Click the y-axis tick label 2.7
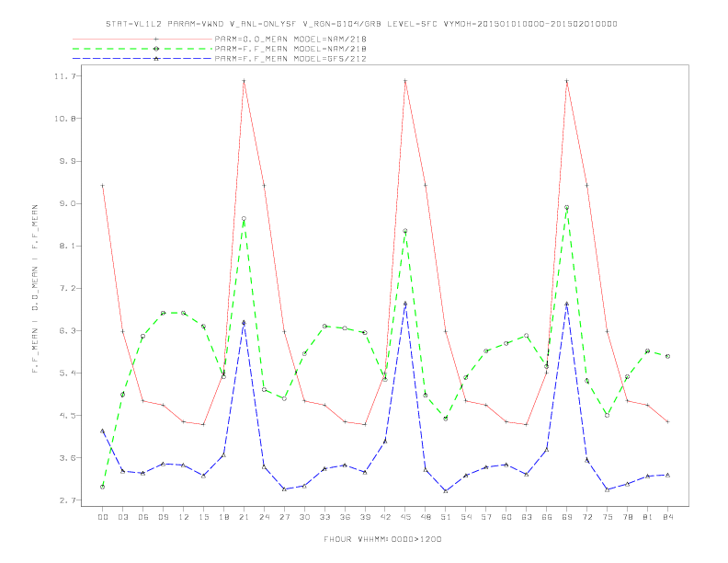728x563 pixels. pos(68,500)
